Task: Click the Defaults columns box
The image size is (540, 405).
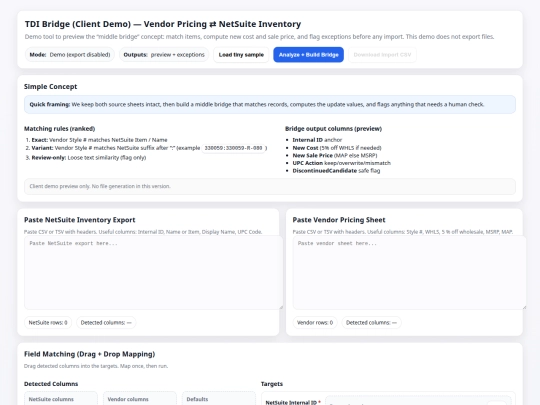Action: tap(219, 398)
